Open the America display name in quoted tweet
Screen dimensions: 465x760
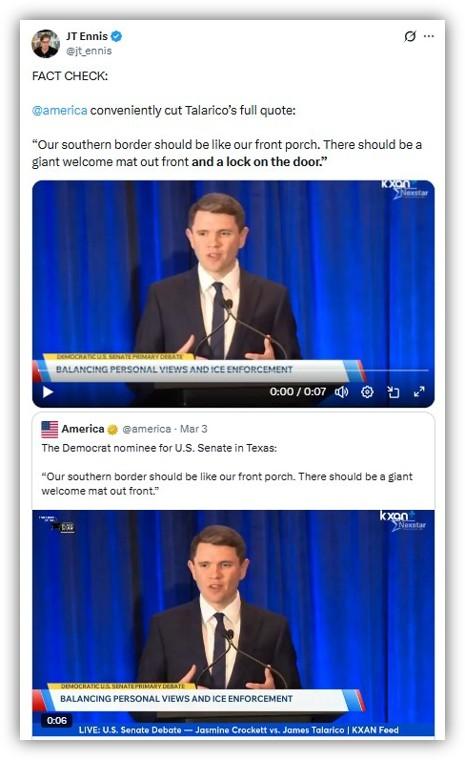(x=82, y=429)
